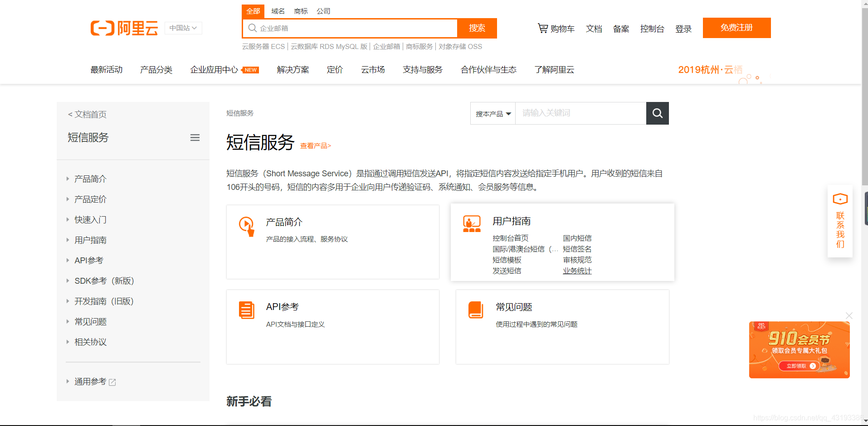Click 对象存储 OSS hot search link
The height and width of the screenshot is (426, 868).
(x=460, y=47)
